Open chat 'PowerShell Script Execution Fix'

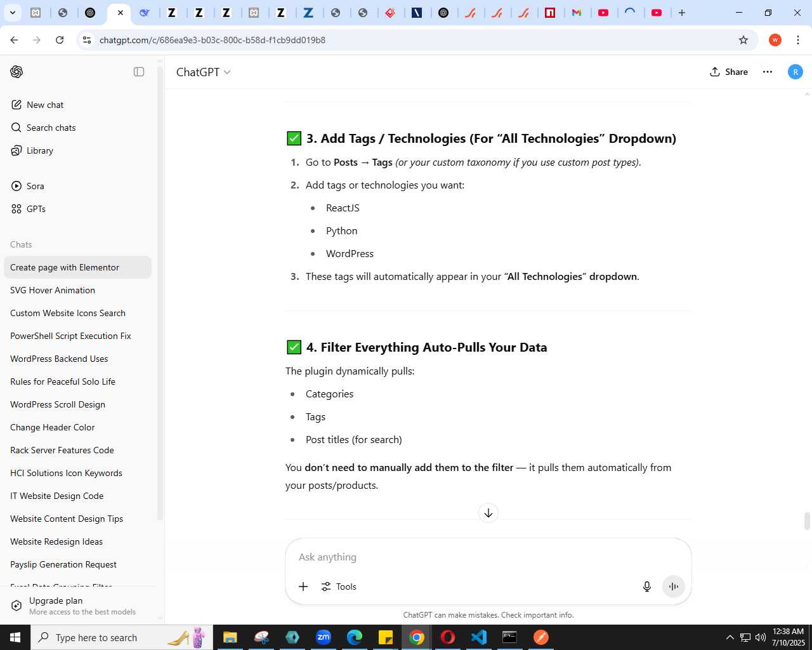pos(77,336)
